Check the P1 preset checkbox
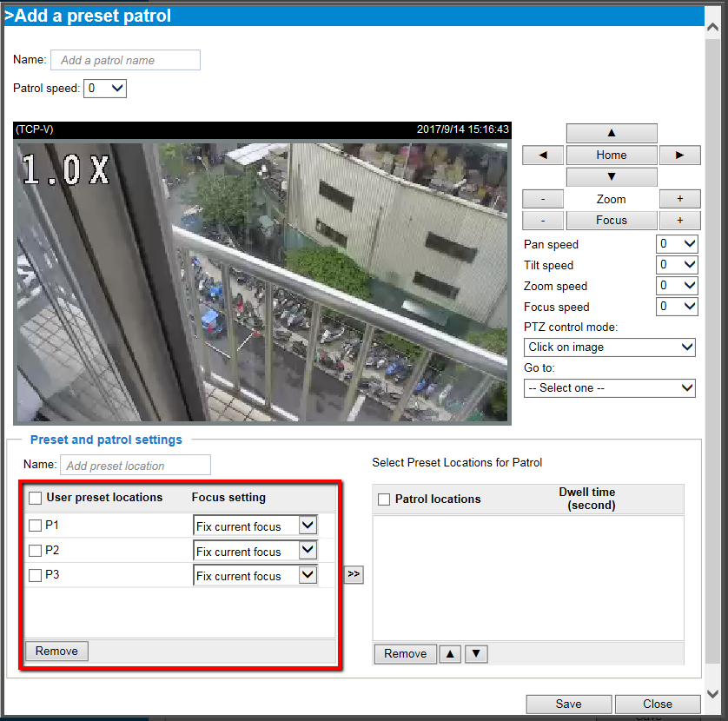The height and width of the screenshot is (721, 728). pos(35,525)
